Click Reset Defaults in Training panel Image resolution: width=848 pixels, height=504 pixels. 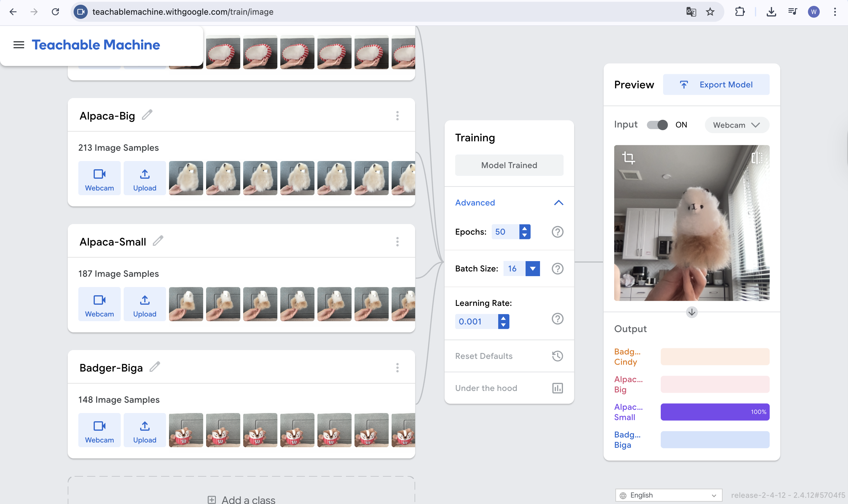tap(483, 356)
